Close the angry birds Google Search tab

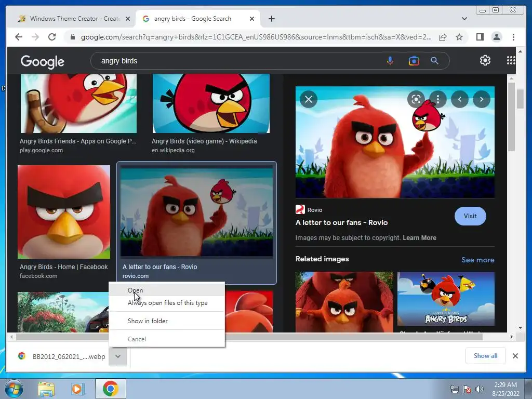point(252,19)
